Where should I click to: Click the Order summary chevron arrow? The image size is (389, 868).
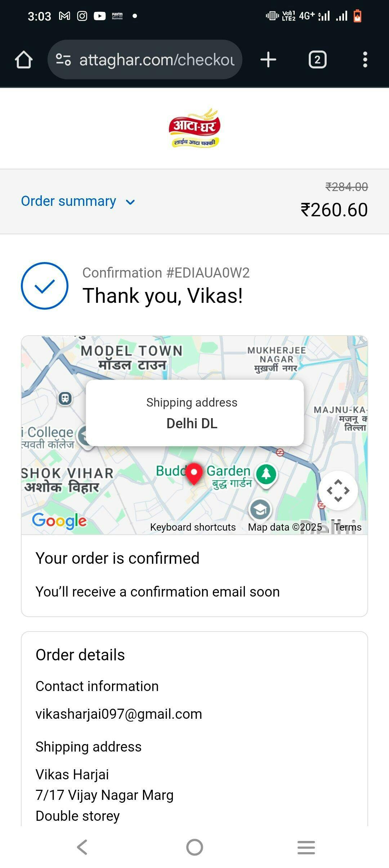click(130, 202)
